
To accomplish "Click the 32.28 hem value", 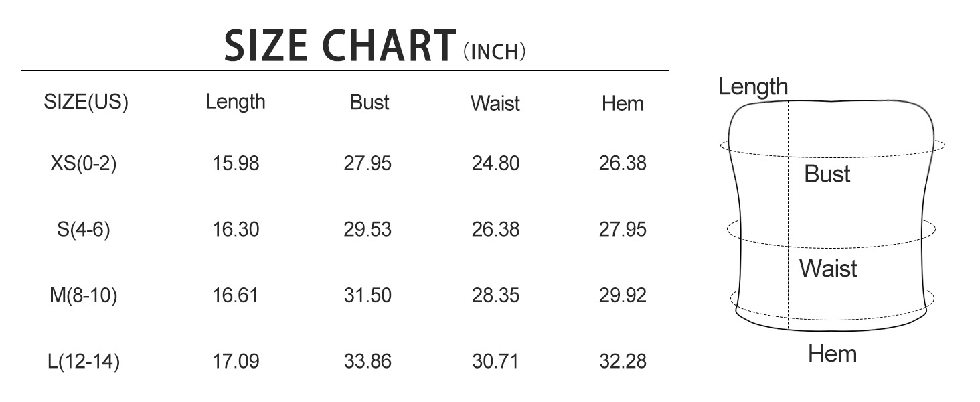I will (x=623, y=362).
